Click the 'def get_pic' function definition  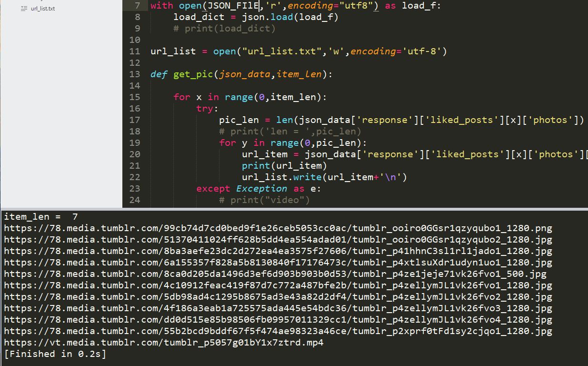point(242,74)
